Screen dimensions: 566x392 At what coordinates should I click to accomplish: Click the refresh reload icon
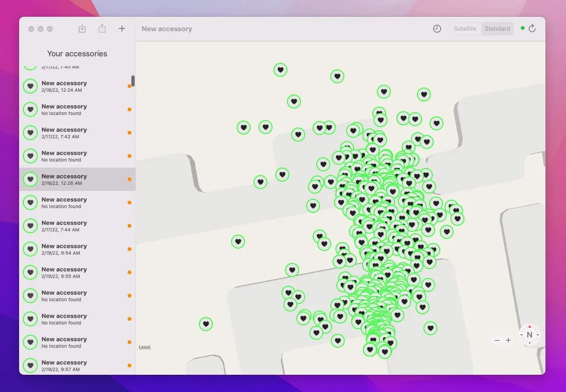[x=532, y=28]
